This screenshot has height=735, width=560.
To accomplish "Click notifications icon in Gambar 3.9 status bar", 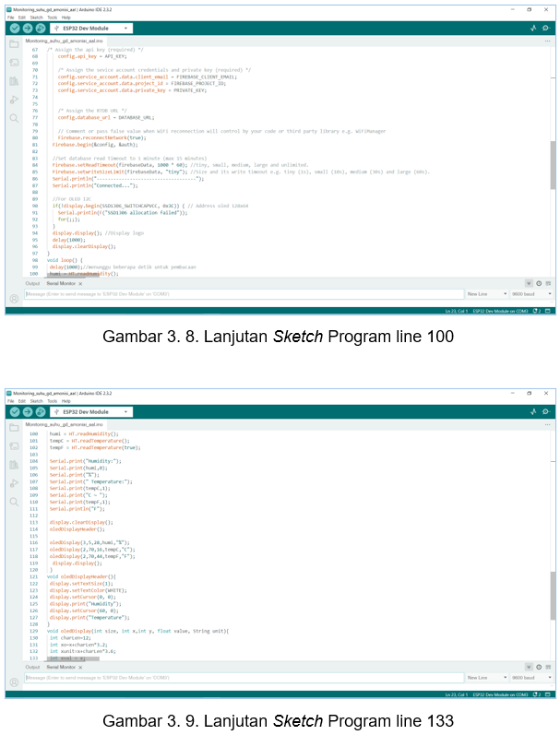I will tap(537, 694).
